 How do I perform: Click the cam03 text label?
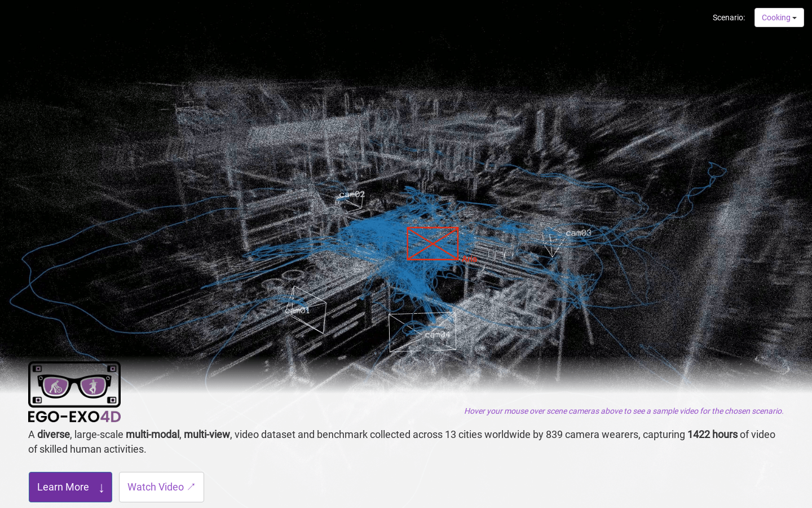pos(579,233)
